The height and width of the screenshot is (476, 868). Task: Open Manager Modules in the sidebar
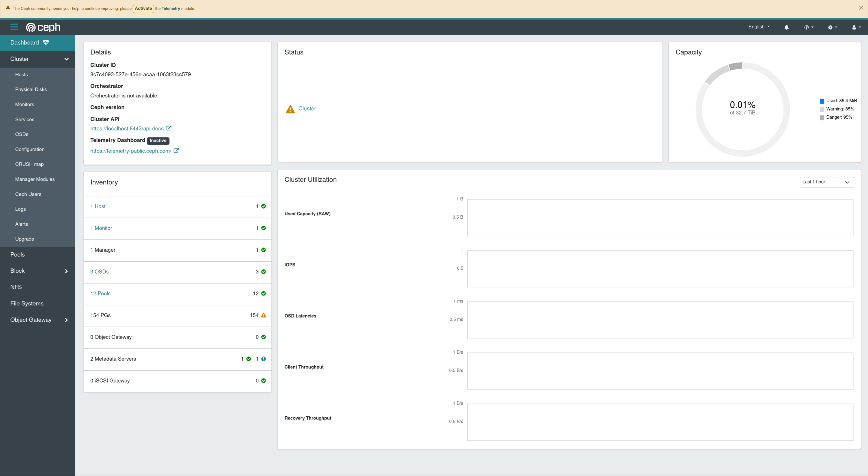[35, 179]
